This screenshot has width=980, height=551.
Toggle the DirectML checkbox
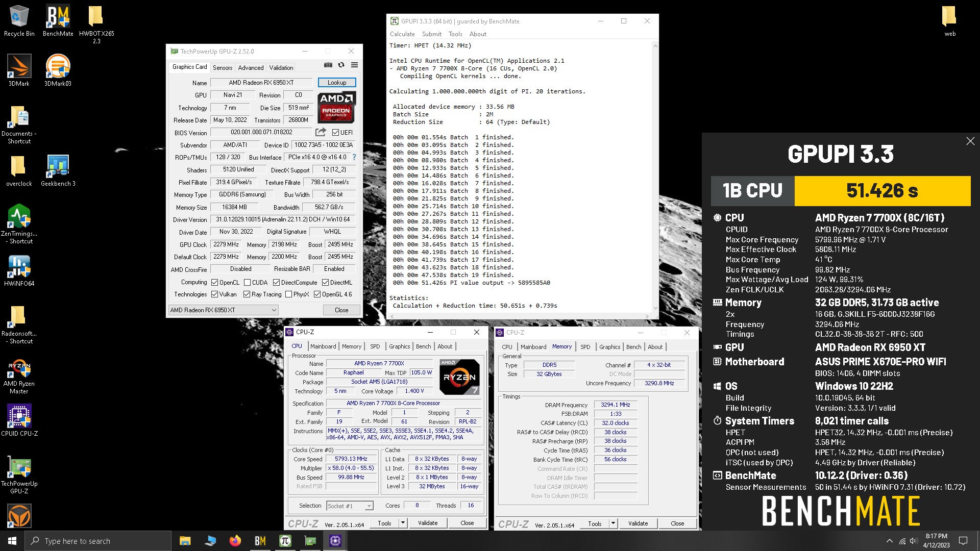pos(325,283)
